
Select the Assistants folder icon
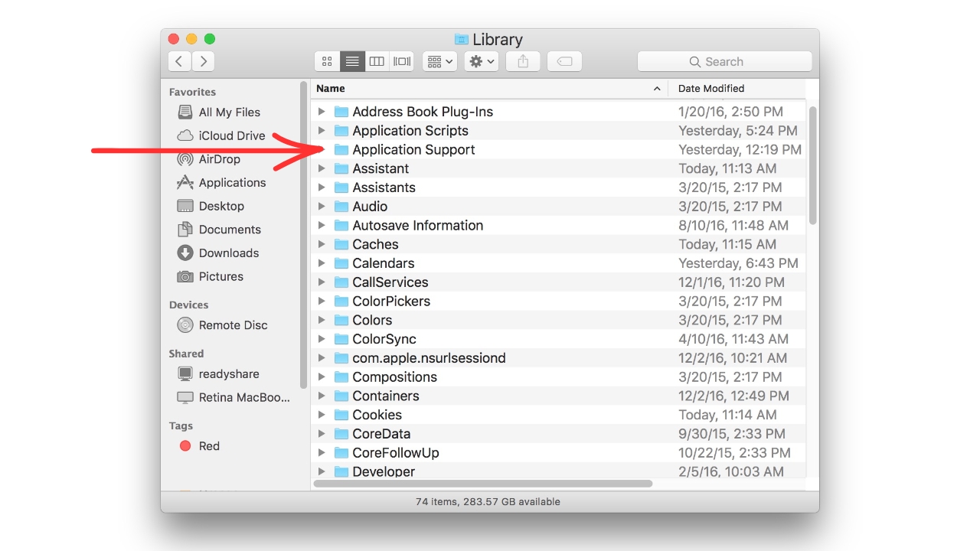(x=341, y=187)
